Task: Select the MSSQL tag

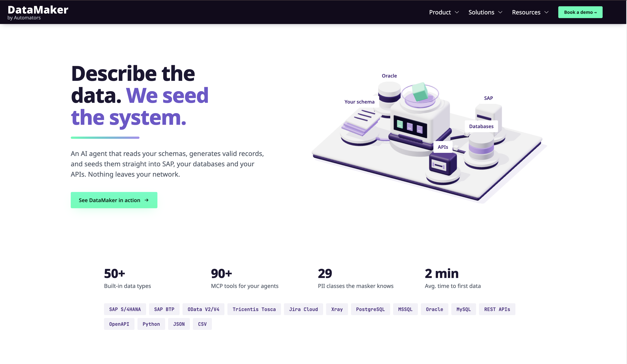Action: point(405,309)
